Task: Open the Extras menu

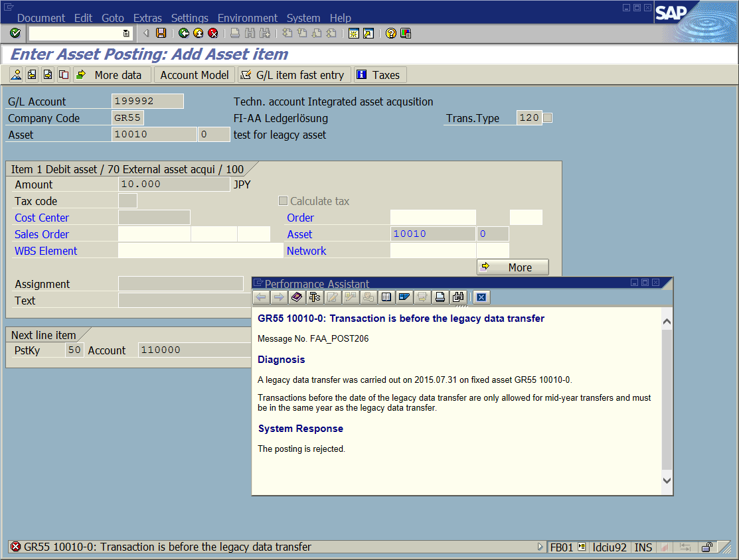Action: coord(147,18)
